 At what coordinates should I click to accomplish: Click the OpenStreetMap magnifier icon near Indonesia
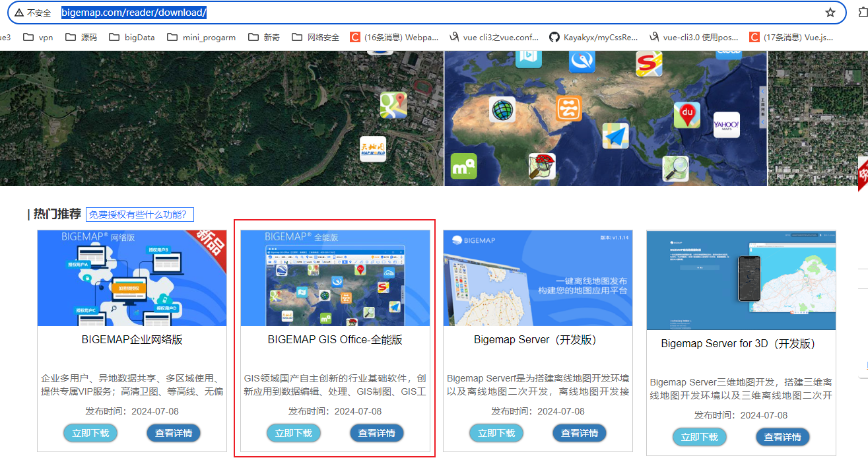[x=676, y=169]
